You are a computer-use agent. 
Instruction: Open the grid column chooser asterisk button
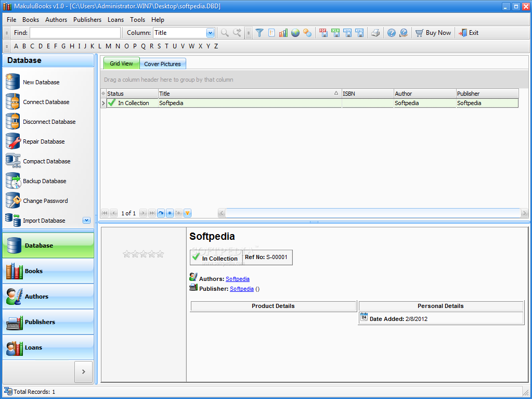[103, 94]
